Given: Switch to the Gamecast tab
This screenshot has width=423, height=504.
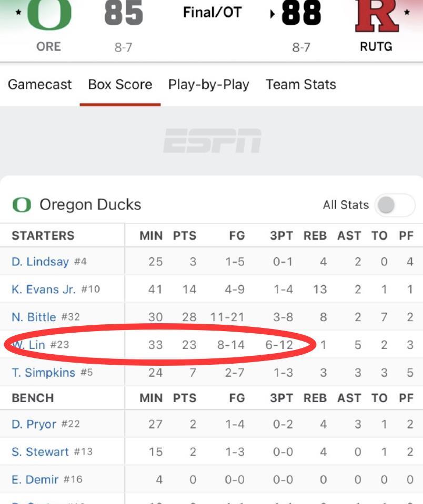Looking at the screenshot, I should click(x=39, y=85).
